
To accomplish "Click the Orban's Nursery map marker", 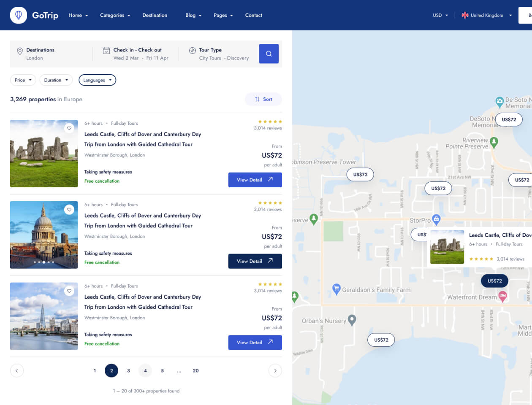I will (352, 320).
